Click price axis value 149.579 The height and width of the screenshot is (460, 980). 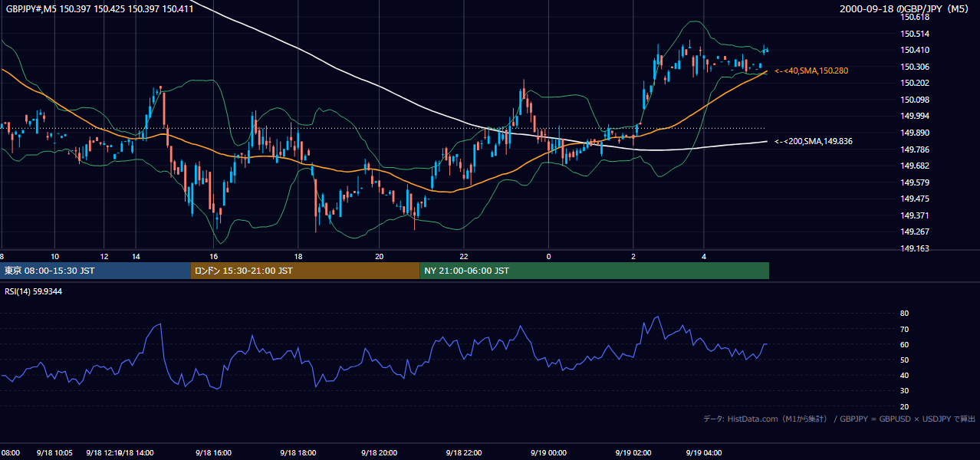coord(915,182)
